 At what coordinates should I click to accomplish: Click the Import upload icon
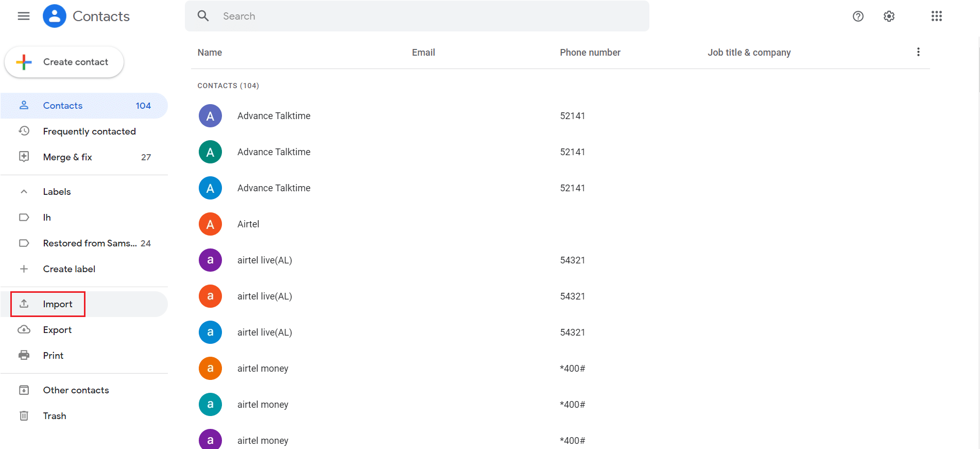point(24,304)
